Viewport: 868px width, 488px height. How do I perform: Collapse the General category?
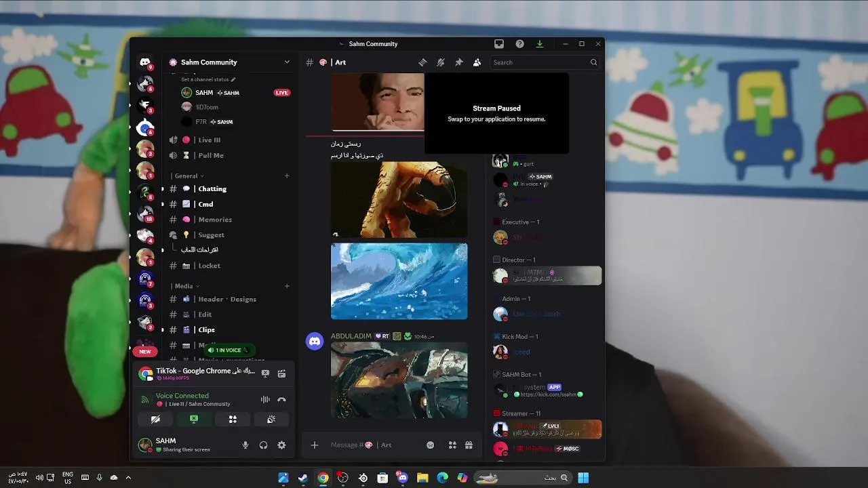click(189, 176)
